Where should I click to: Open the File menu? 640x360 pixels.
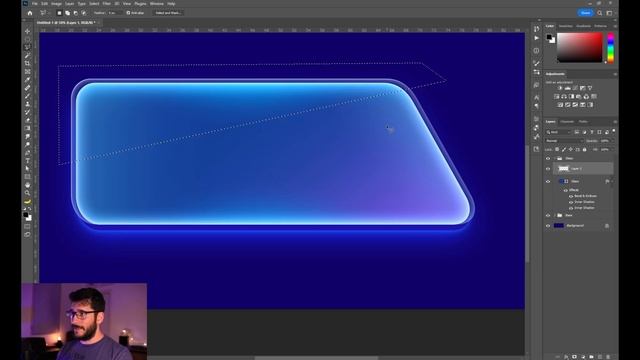35,4
